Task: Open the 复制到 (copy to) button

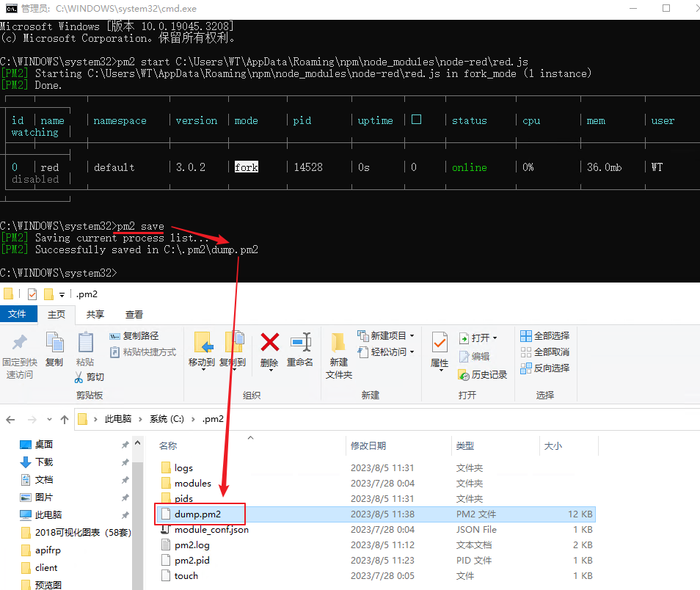Action: 233,349
